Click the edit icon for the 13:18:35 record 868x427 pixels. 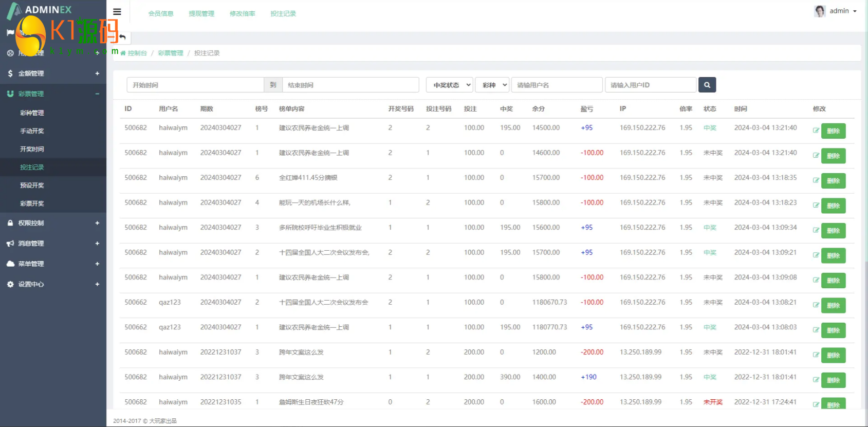point(816,180)
